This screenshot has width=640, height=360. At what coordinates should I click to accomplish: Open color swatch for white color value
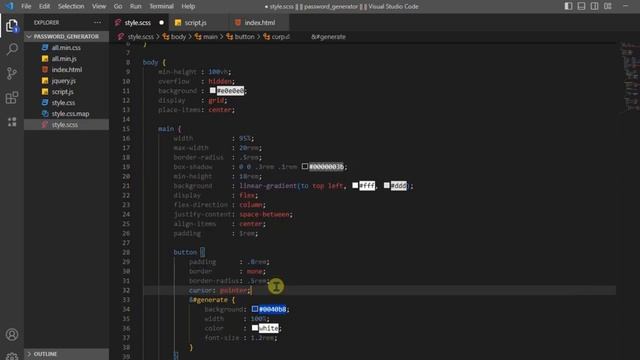tap(255, 328)
